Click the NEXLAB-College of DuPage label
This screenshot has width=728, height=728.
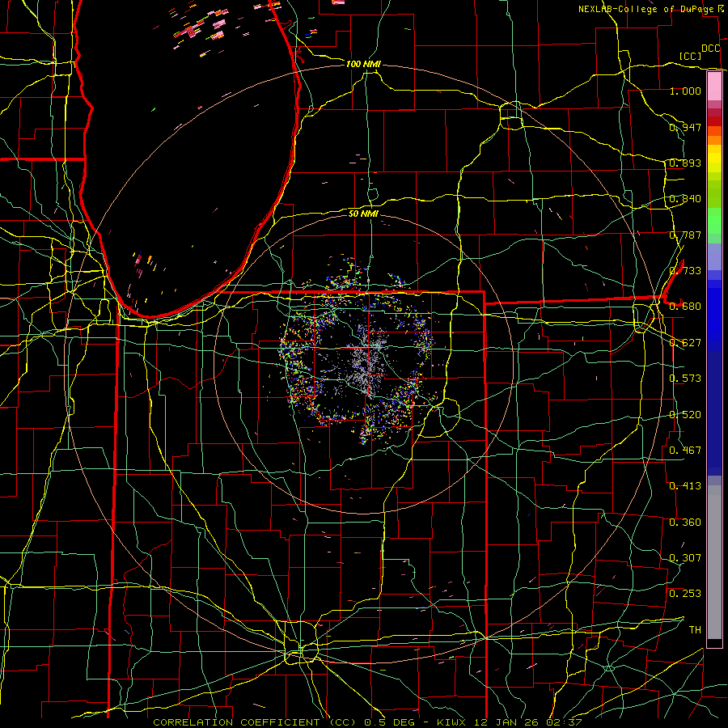coord(647,9)
